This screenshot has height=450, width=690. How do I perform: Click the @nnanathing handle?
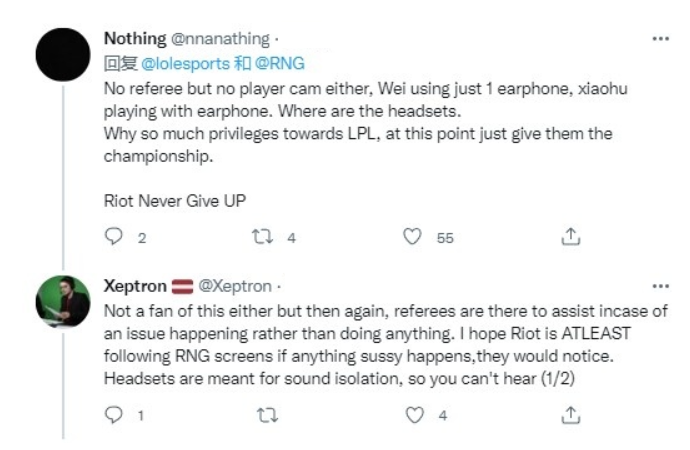pyautogui.click(x=220, y=39)
